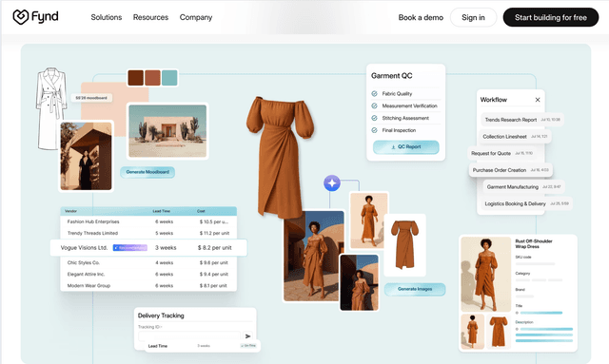Toggle the Measurement Verification check
This screenshot has height=364, width=609.
374,105
